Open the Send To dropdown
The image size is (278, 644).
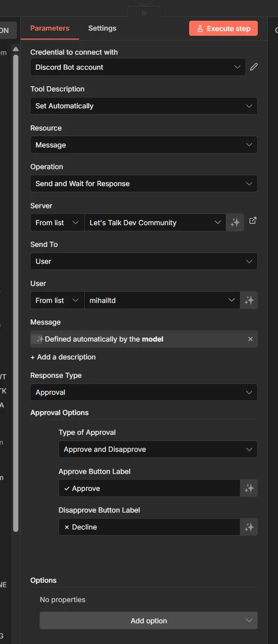click(x=144, y=261)
